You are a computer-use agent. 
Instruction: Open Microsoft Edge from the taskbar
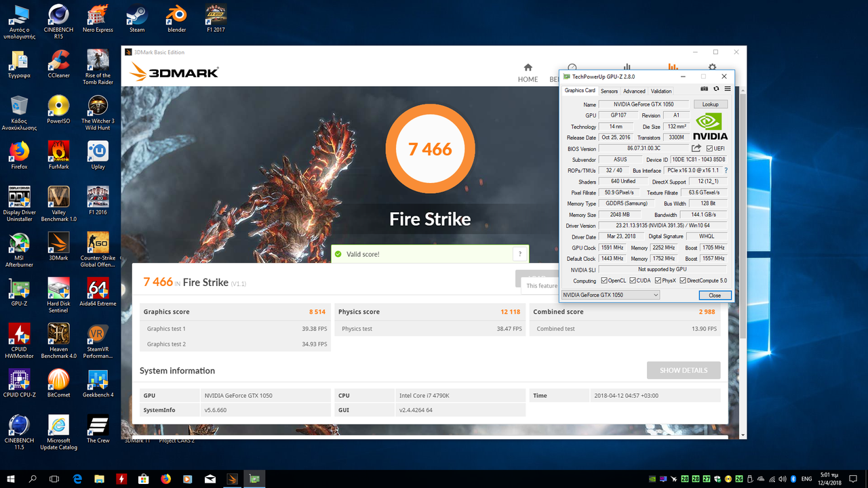coord(77,479)
